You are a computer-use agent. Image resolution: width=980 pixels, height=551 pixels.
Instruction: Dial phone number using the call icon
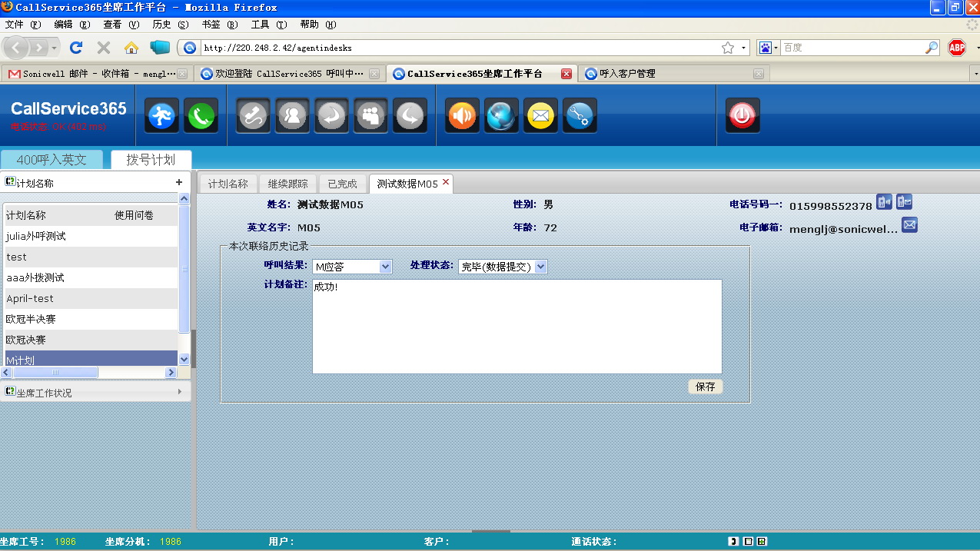point(885,203)
